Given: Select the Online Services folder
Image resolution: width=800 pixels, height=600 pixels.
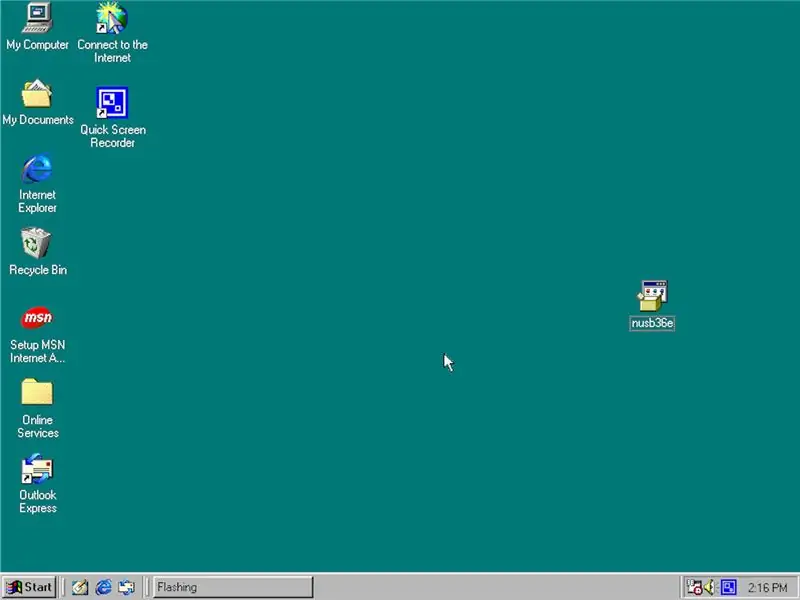Looking at the screenshot, I should 37,392.
